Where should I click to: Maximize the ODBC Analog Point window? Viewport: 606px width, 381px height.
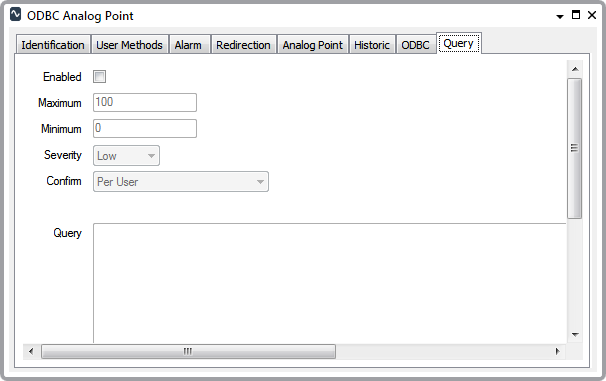click(576, 15)
